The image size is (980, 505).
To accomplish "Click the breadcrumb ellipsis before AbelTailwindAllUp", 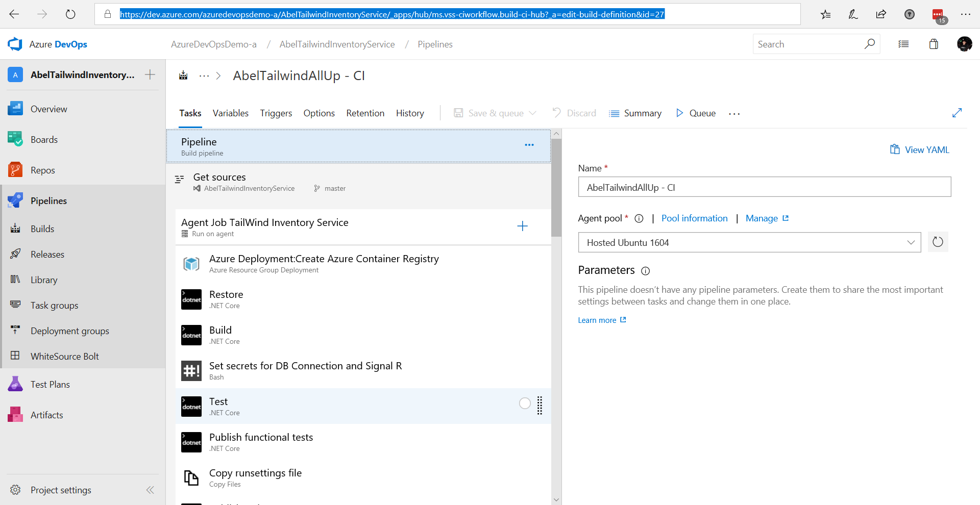I will coord(204,76).
